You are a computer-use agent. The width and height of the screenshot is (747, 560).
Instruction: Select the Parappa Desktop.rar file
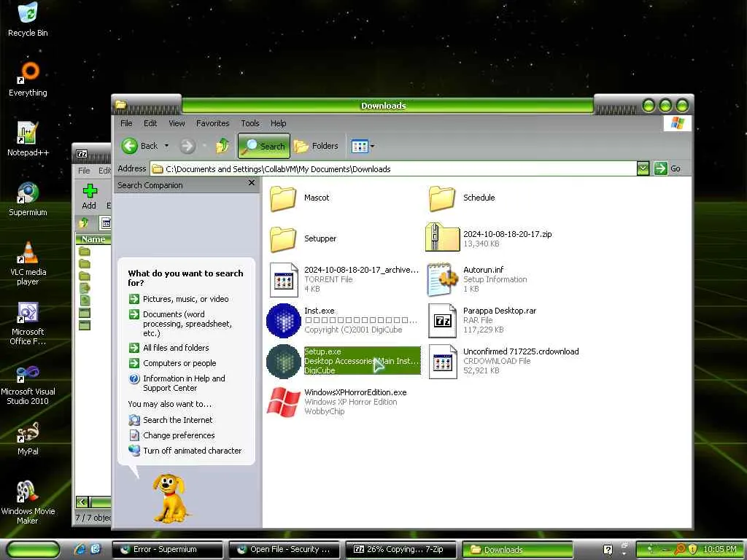point(482,320)
